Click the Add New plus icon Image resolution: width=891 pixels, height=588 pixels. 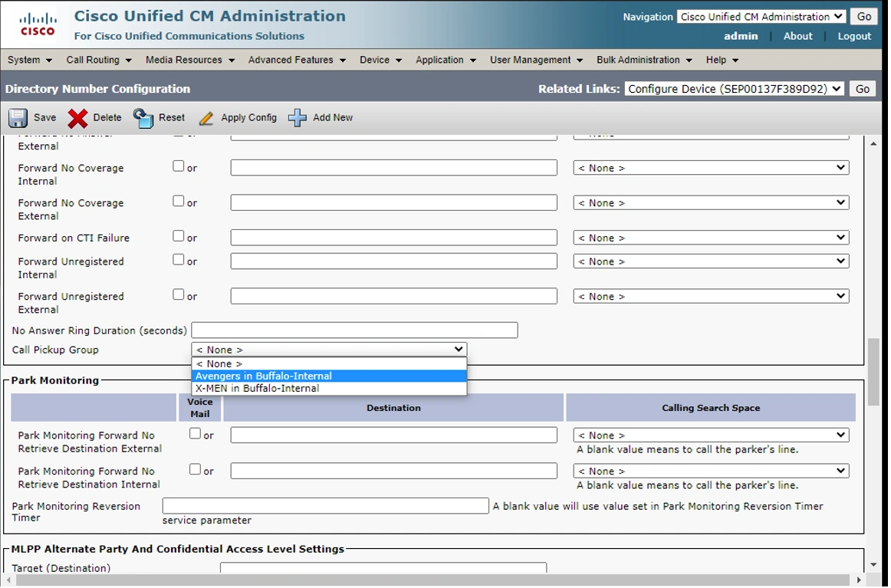tap(298, 118)
